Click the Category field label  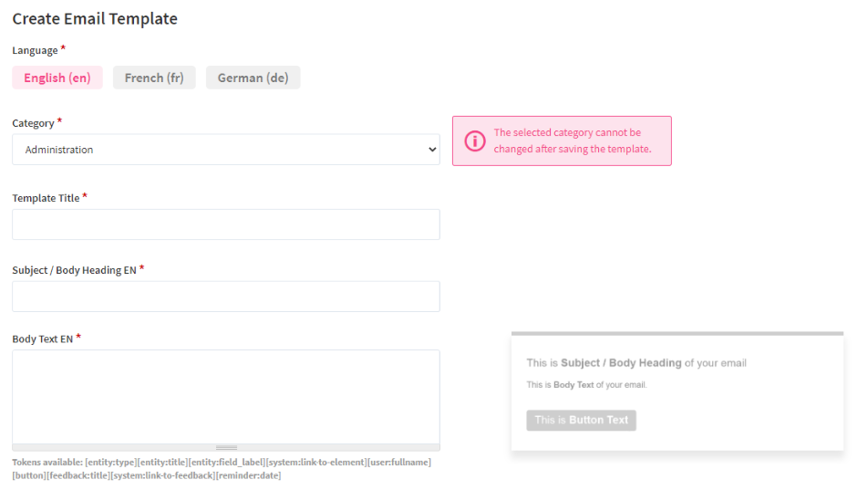[33, 123]
